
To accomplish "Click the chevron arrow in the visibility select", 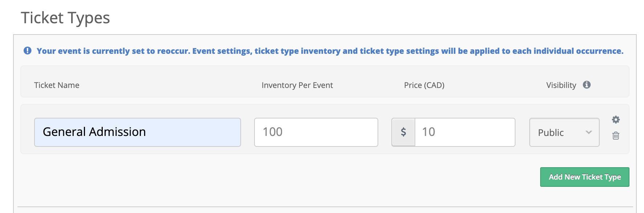I will point(589,132).
